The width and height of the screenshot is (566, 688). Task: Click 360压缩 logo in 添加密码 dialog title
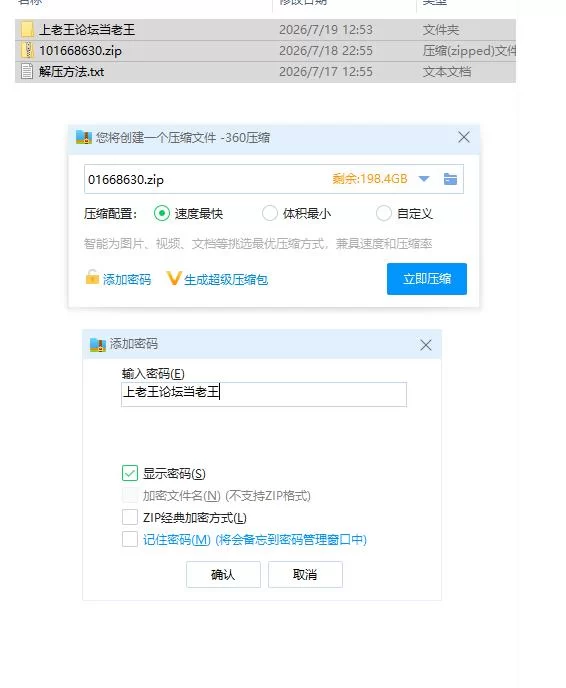point(98,345)
